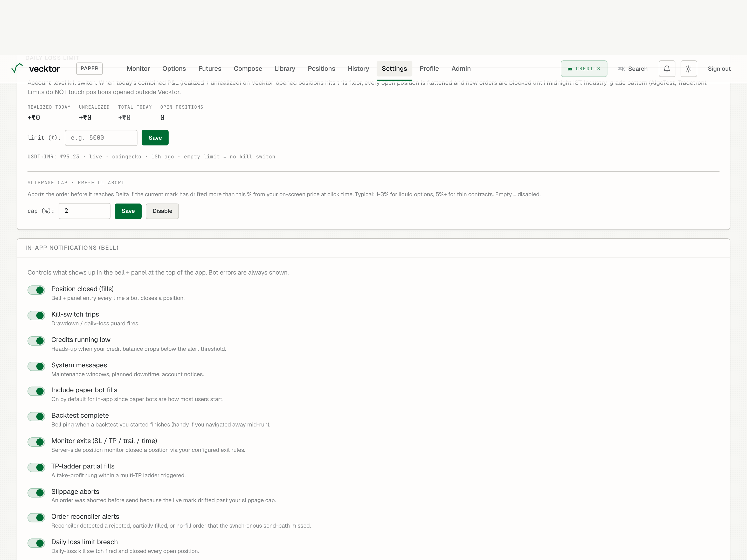Click the 'OPEN POSITIONS' label
This screenshot has width=747, height=560.
pyautogui.click(x=182, y=107)
